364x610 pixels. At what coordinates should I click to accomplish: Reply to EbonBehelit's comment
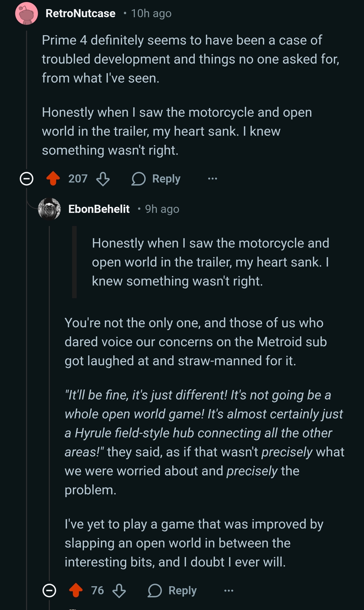coord(182,591)
